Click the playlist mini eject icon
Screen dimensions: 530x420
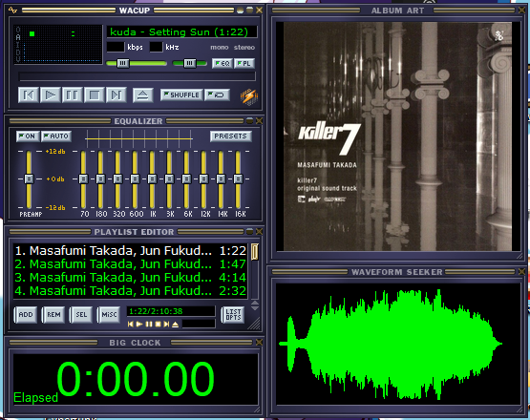175,324
